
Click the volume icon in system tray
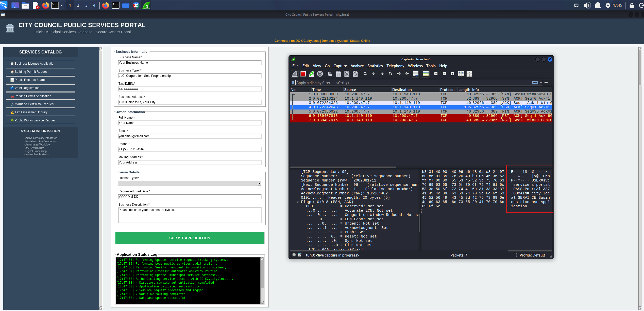587,5
